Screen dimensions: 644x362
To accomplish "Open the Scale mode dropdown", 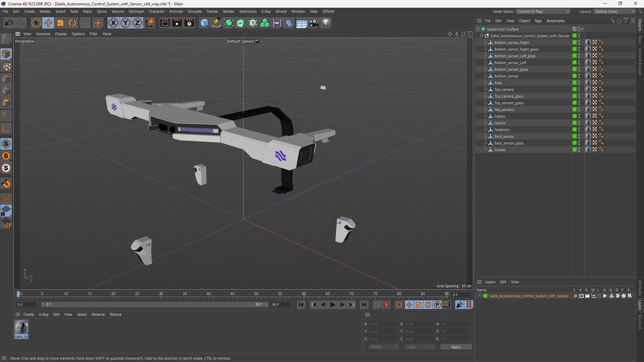I will (x=420, y=347).
